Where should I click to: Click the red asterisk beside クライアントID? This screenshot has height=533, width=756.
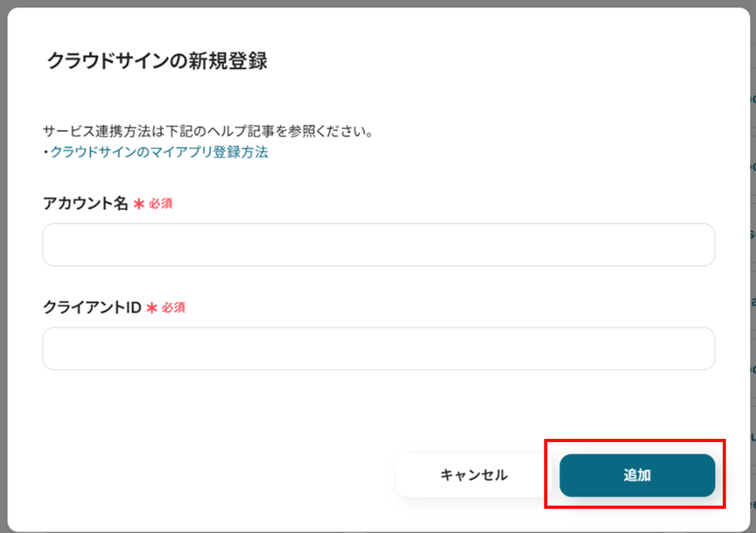(x=152, y=308)
